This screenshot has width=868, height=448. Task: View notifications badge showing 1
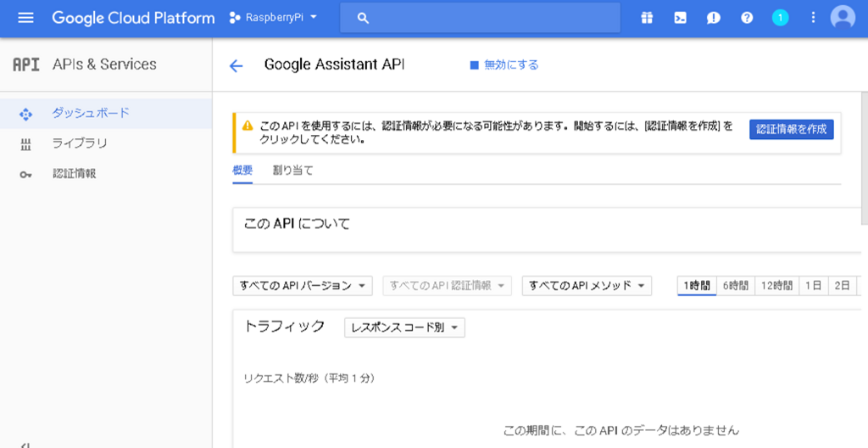pos(780,18)
